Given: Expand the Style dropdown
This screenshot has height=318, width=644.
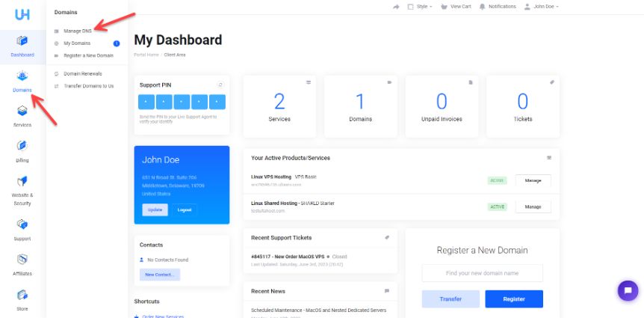Looking at the screenshot, I should tap(420, 7).
